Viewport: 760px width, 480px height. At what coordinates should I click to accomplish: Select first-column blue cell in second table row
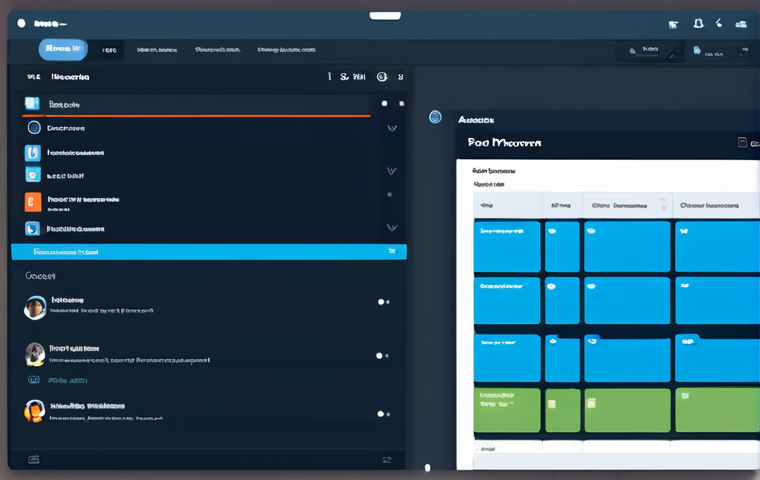(507, 300)
